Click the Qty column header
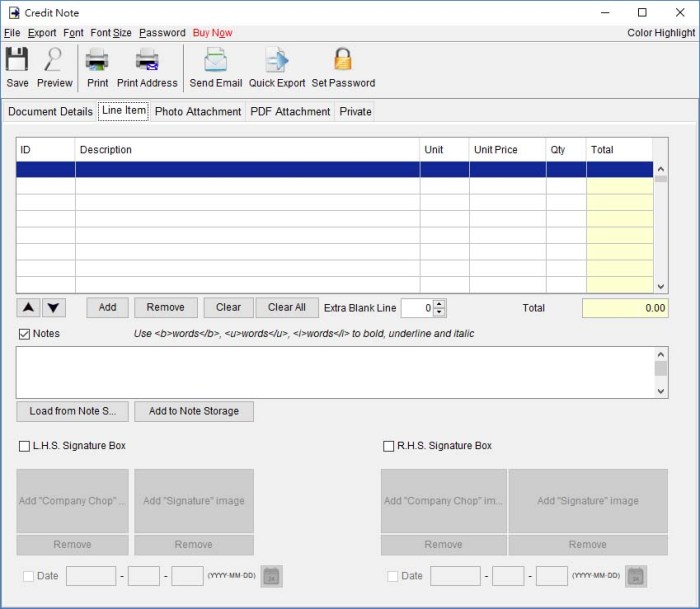This screenshot has height=609, width=700. click(x=566, y=150)
